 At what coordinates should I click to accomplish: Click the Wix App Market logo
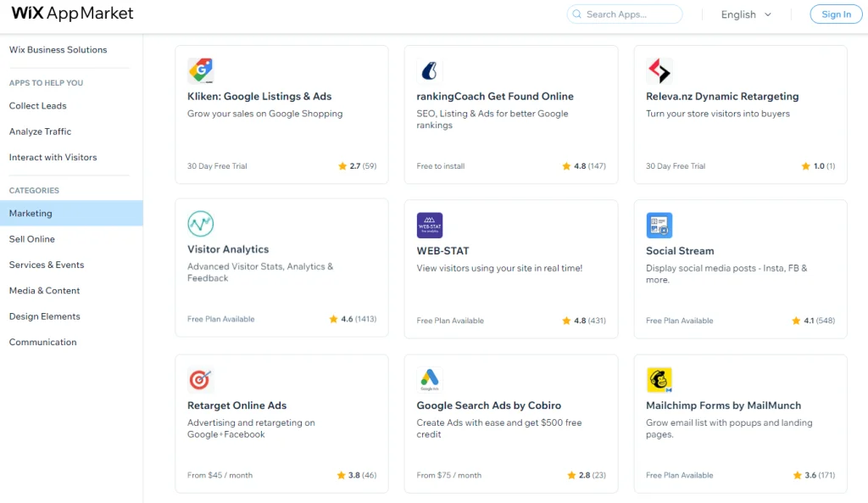72,14
